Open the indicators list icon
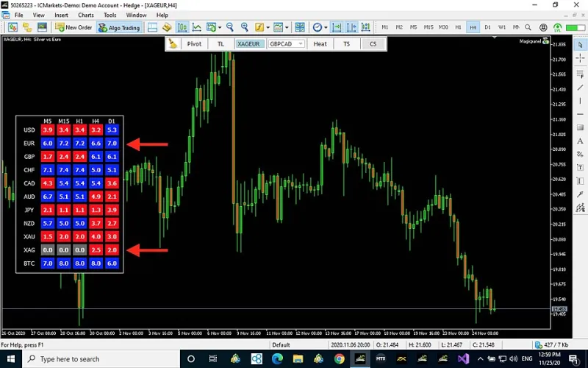Screen dimensions: 588x368 coord(259,27)
